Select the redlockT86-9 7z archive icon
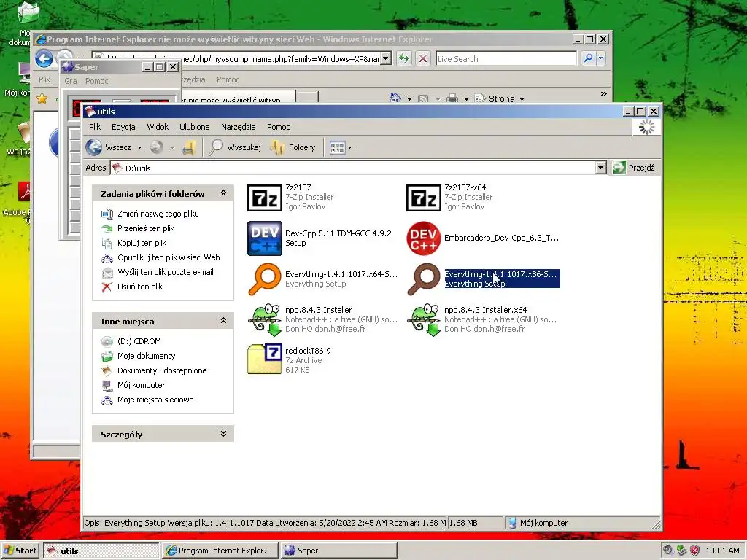 [x=264, y=359]
